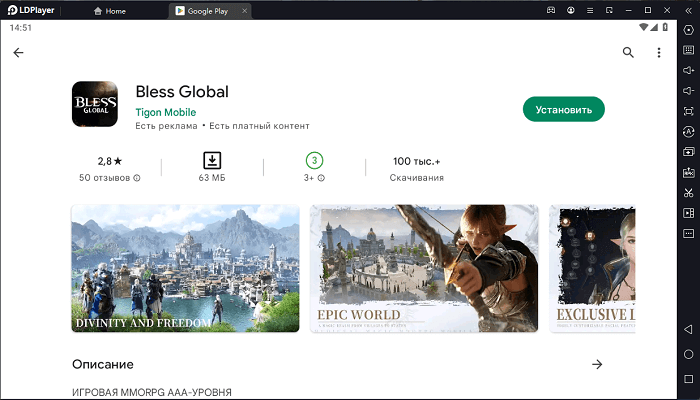Tap Android recent apps square button
700x400 pixels.
coord(688,379)
